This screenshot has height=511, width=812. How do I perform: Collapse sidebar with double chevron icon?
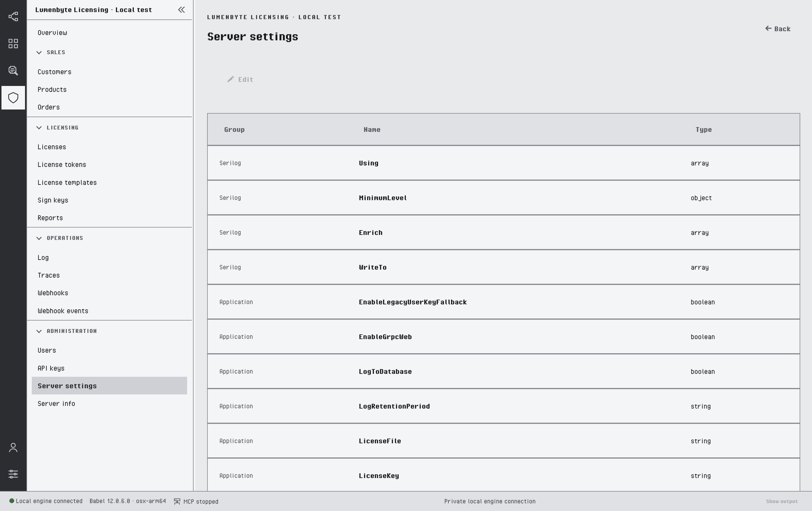(182, 10)
